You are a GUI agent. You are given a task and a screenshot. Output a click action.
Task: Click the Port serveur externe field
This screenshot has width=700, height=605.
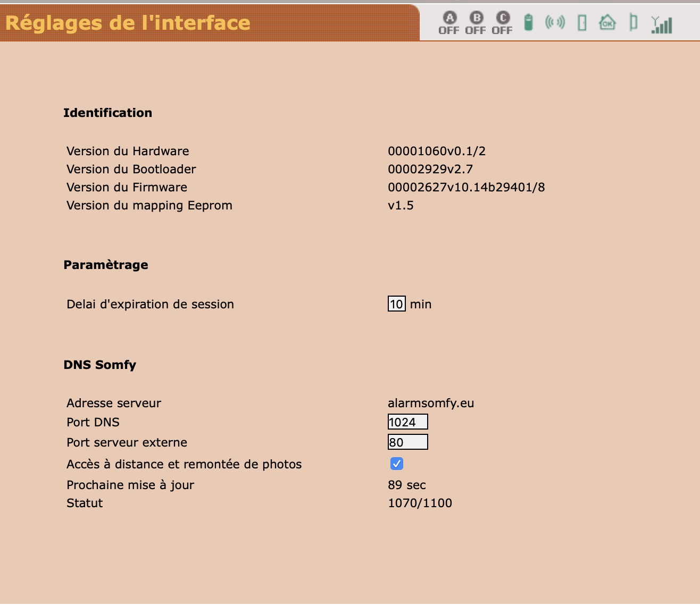407,442
